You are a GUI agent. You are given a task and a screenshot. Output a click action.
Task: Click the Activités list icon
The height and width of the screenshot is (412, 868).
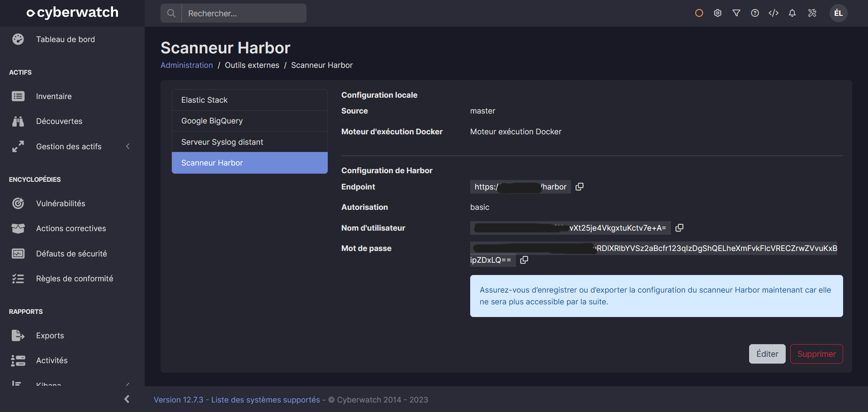[x=18, y=360]
